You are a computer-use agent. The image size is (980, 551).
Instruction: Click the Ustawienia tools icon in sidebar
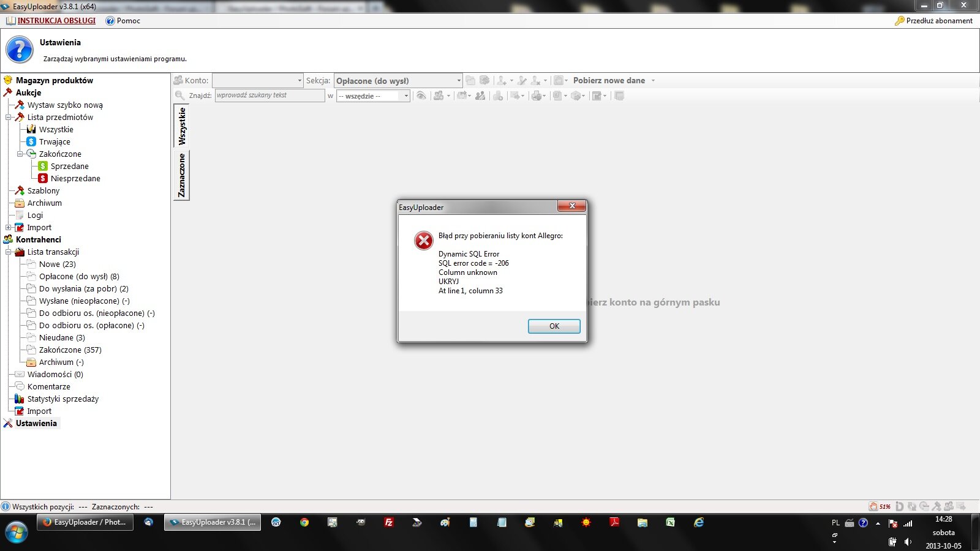pyautogui.click(x=8, y=423)
